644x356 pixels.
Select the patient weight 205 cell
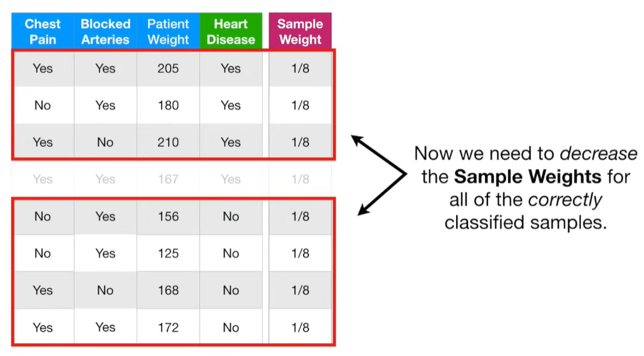(x=168, y=69)
